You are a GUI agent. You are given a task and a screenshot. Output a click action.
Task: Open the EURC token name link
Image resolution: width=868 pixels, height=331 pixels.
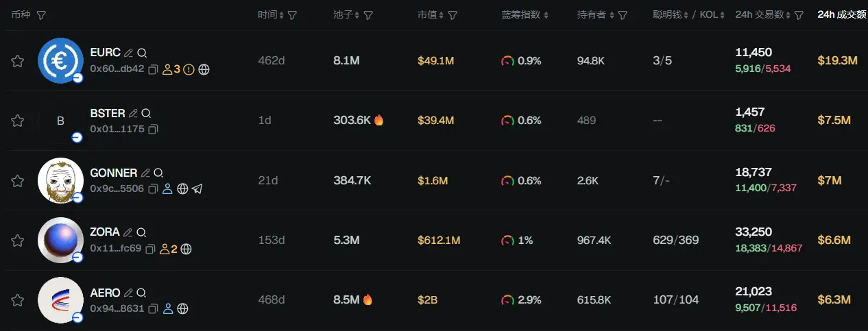[x=105, y=52]
